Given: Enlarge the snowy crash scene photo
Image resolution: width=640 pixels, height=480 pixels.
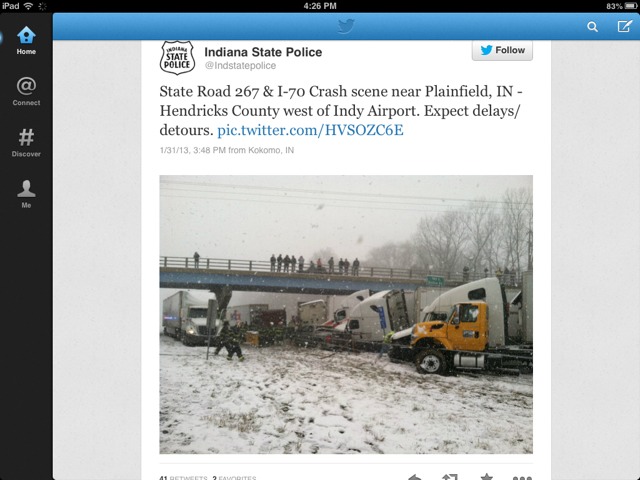Looking at the screenshot, I should coord(346,314).
